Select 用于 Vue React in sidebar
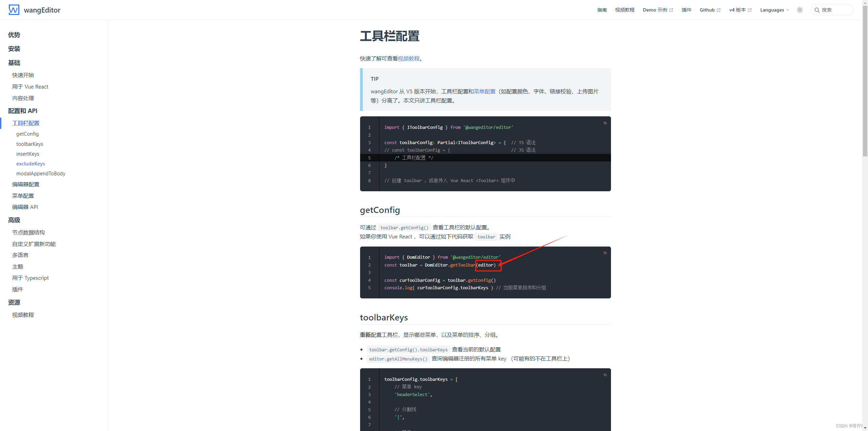Viewport: 868px width, 431px height. tap(30, 86)
